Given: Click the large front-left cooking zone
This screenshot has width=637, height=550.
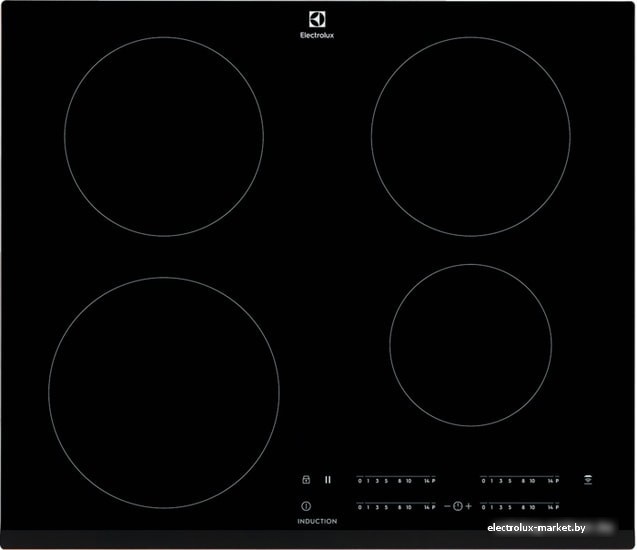Looking at the screenshot, I should coord(164,393).
